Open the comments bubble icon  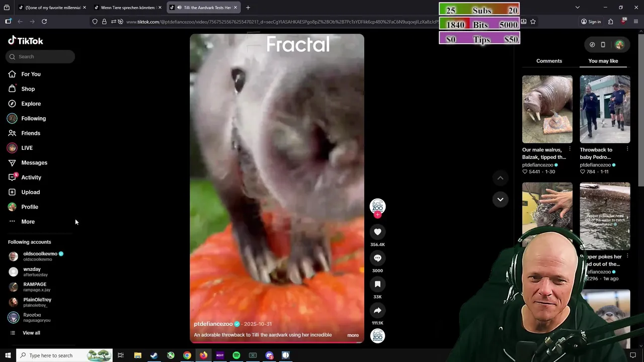(377, 258)
